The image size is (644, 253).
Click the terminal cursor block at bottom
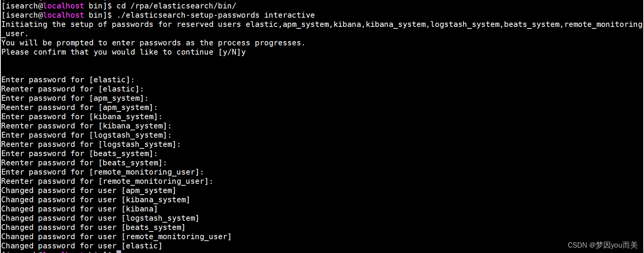pos(119,252)
